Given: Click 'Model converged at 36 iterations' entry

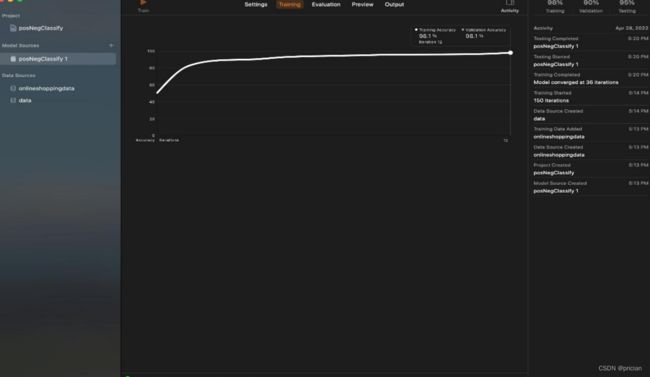Looking at the screenshot, I should tap(590, 79).
